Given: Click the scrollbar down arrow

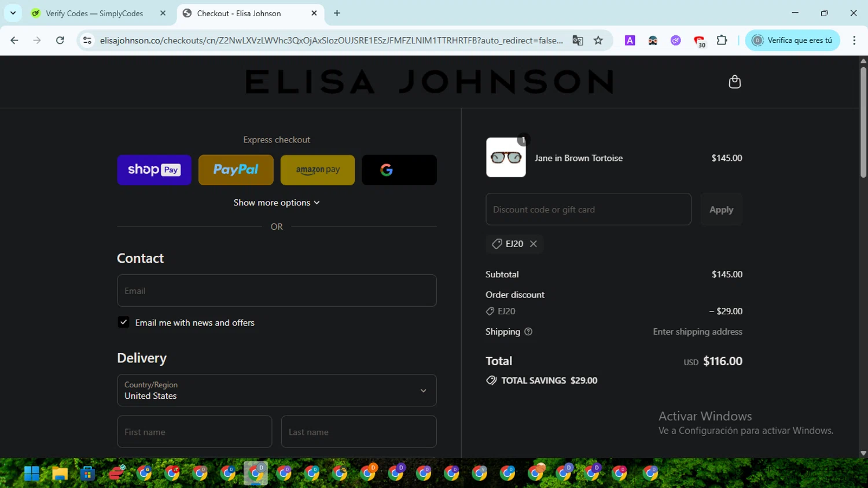Looking at the screenshot, I should [863, 453].
